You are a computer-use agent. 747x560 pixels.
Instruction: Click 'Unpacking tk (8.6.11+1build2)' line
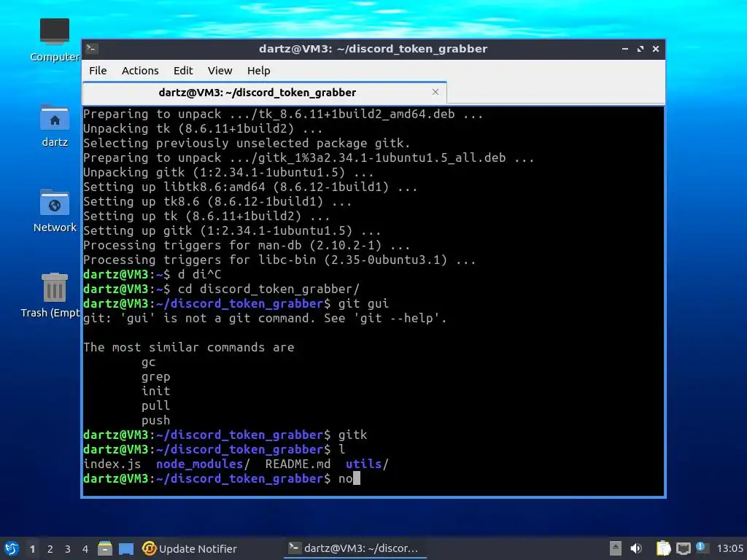tap(203, 128)
